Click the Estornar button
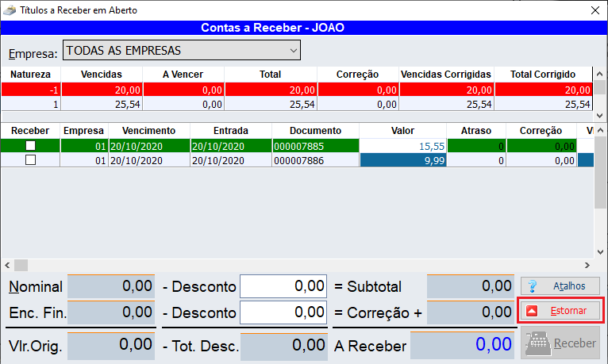 coord(560,311)
